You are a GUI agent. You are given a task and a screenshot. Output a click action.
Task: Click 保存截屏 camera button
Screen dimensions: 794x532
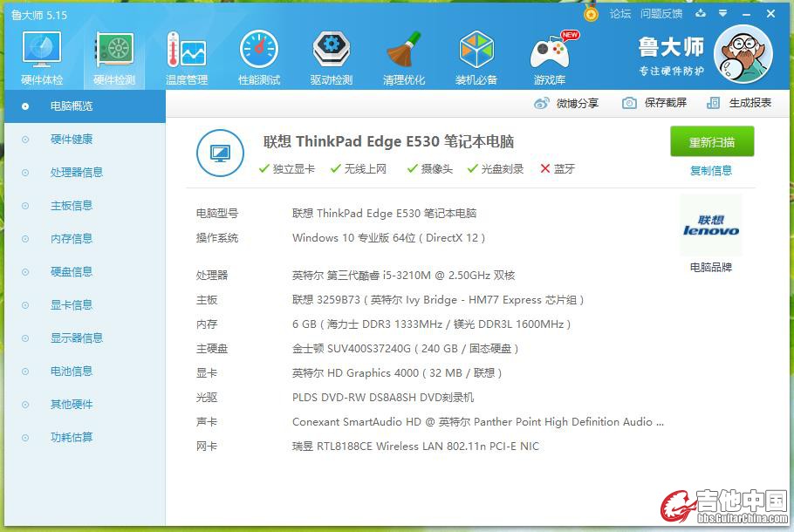click(654, 103)
